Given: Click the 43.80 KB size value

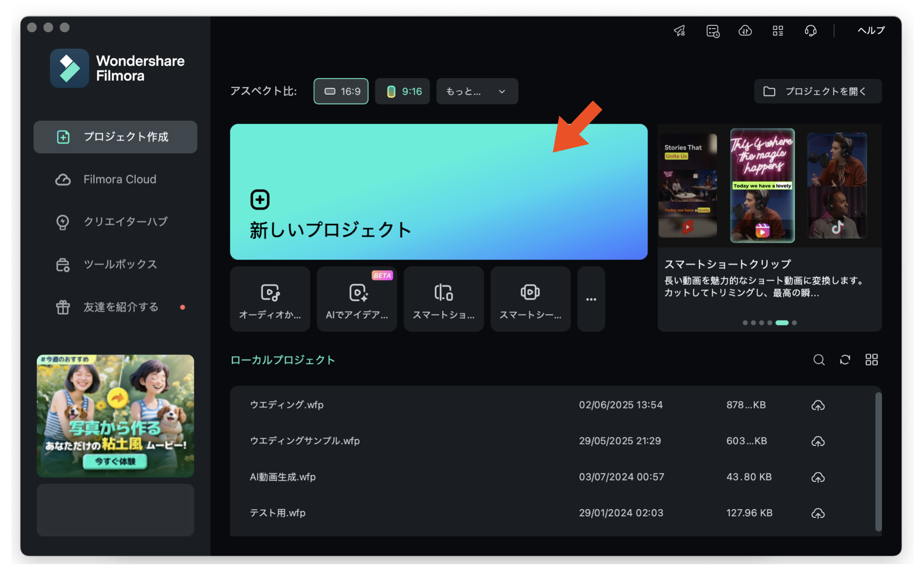Looking at the screenshot, I should [x=749, y=477].
